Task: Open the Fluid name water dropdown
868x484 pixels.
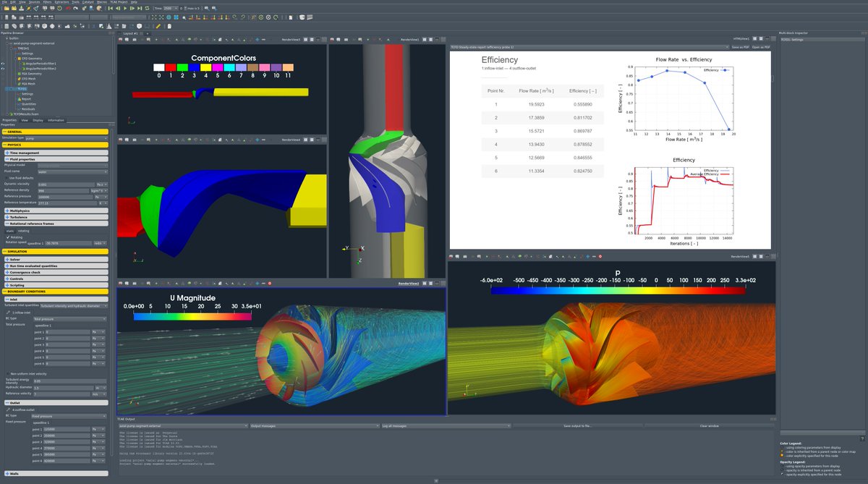Action: click(71, 171)
